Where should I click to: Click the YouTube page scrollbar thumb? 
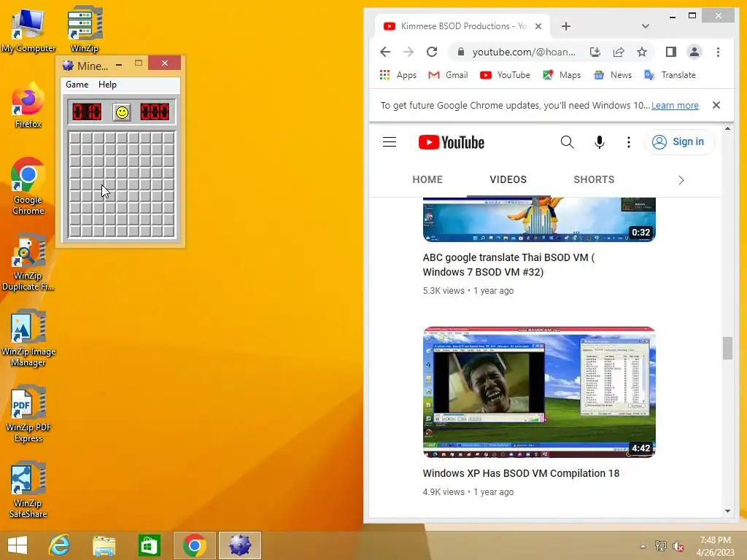[x=727, y=348]
